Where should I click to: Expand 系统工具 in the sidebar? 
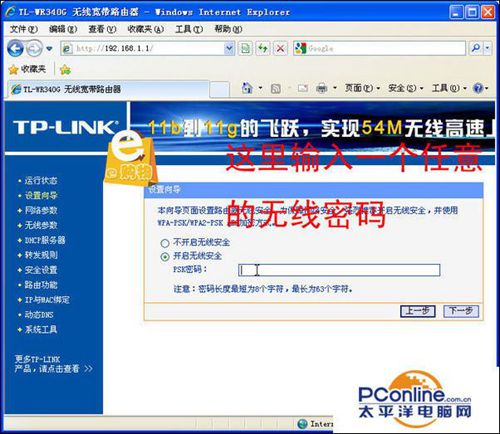click(41, 329)
